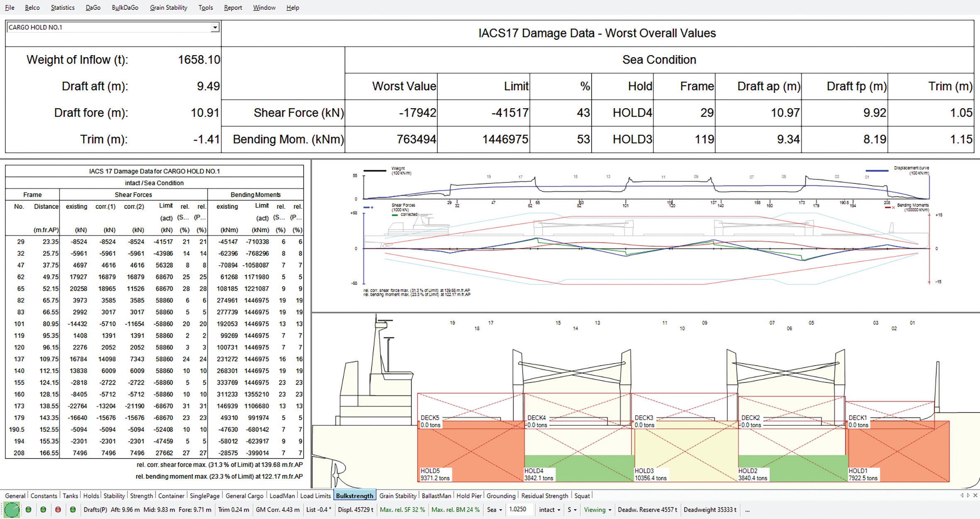Open the CARGO HOLD NO.1 dropdown
This screenshot has height=519, width=980.
click(215, 27)
